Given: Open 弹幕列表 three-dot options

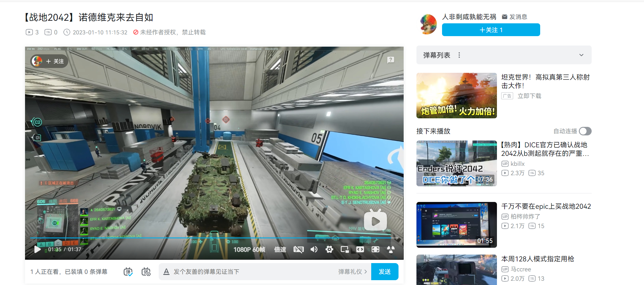Looking at the screenshot, I should point(459,55).
